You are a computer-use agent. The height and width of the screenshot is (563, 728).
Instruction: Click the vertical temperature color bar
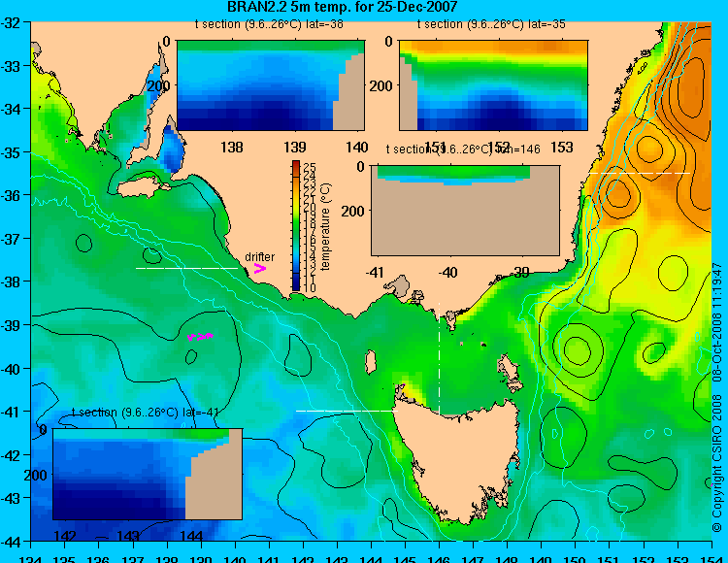coord(296,226)
